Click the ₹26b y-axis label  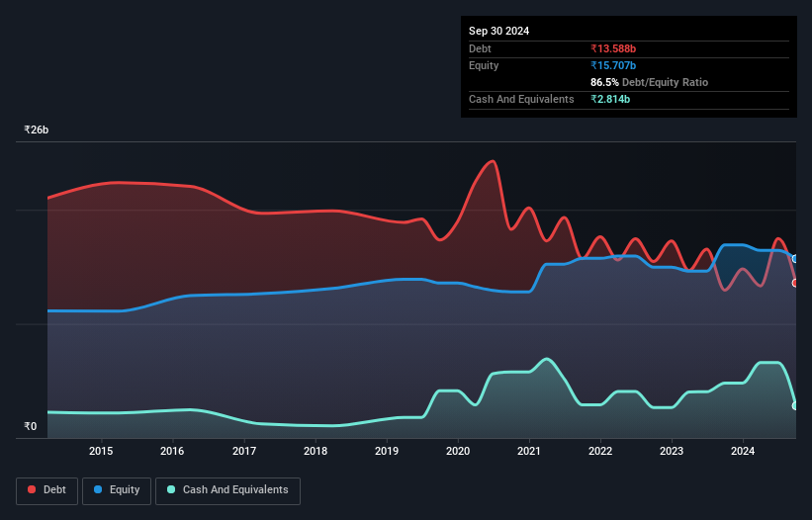click(37, 130)
